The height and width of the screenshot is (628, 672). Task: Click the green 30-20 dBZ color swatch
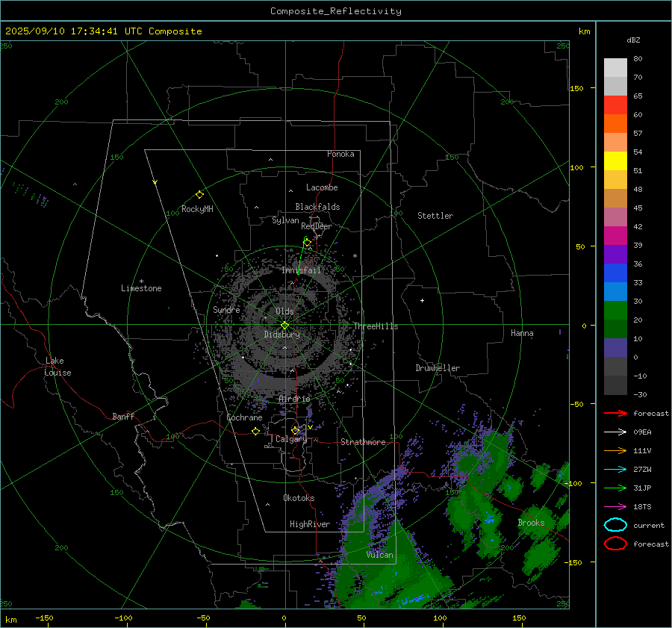[x=615, y=310]
